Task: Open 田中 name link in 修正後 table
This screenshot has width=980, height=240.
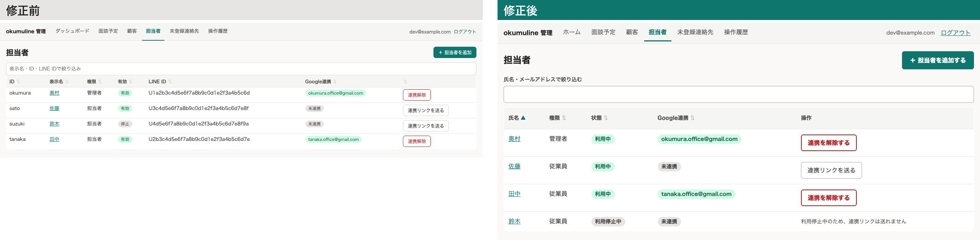Action: coord(514,194)
